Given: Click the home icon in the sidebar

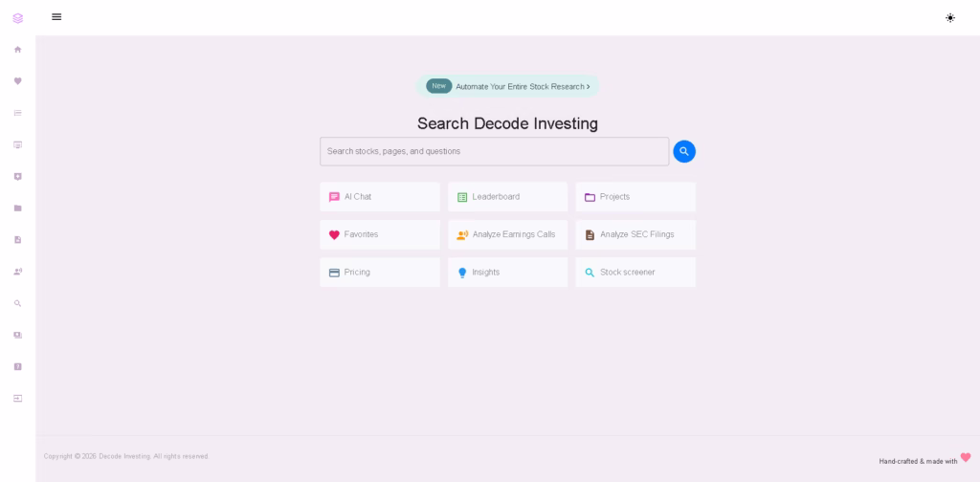Looking at the screenshot, I should pyautogui.click(x=17, y=50).
